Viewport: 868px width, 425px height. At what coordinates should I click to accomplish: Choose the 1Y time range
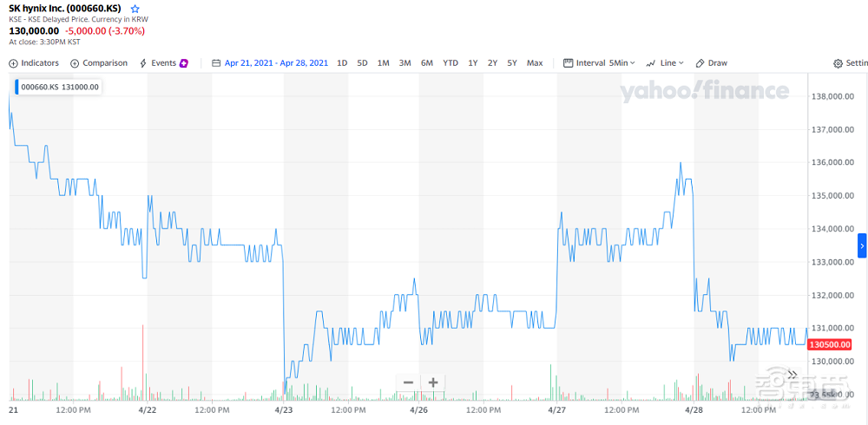click(473, 63)
